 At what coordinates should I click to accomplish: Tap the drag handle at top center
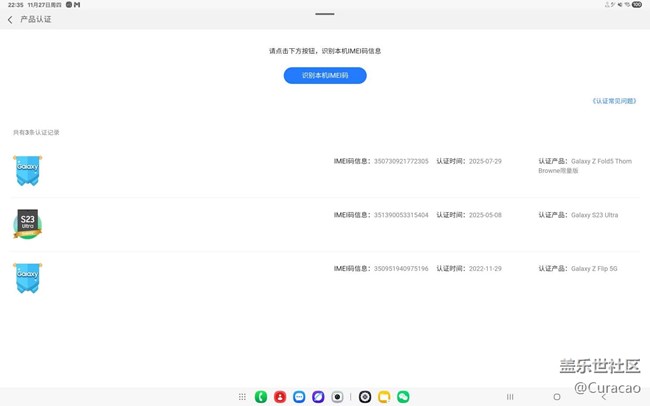324,13
